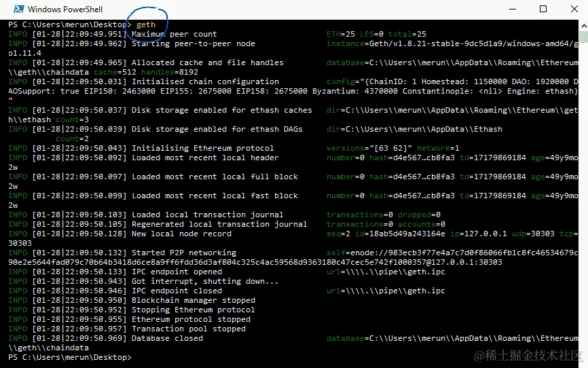Click 'url=\\\\.\\pipe\\geth.ipc' on IPC closed line

coord(386,291)
